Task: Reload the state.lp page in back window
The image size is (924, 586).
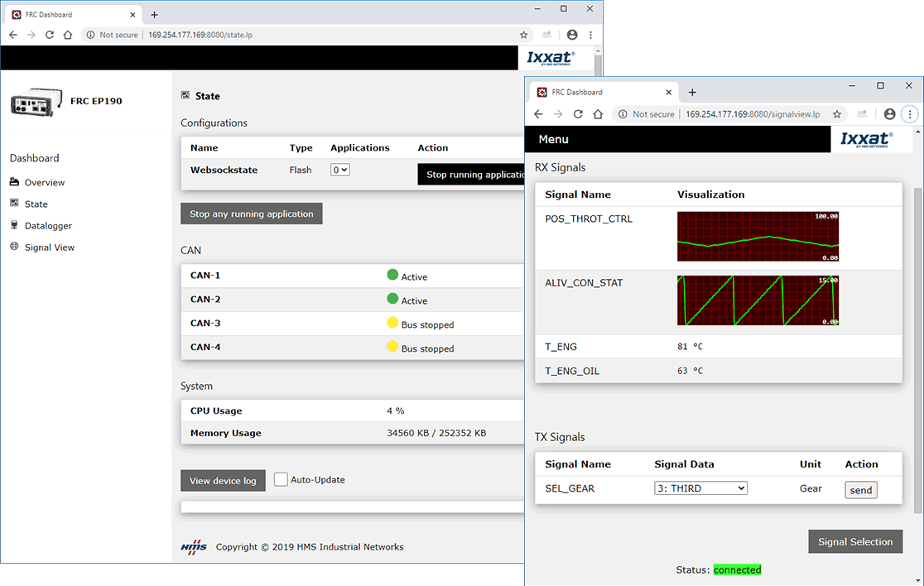Action: [50, 35]
